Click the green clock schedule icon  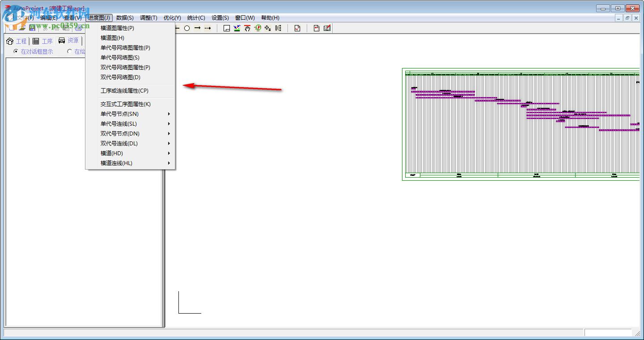pyautogui.click(x=258, y=28)
